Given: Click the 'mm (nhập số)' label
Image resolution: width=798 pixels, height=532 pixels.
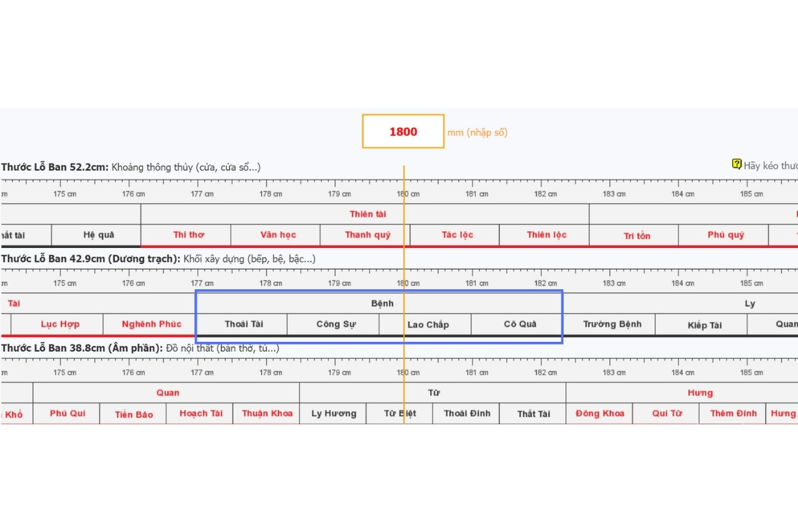Looking at the screenshot, I should coord(477,132).
